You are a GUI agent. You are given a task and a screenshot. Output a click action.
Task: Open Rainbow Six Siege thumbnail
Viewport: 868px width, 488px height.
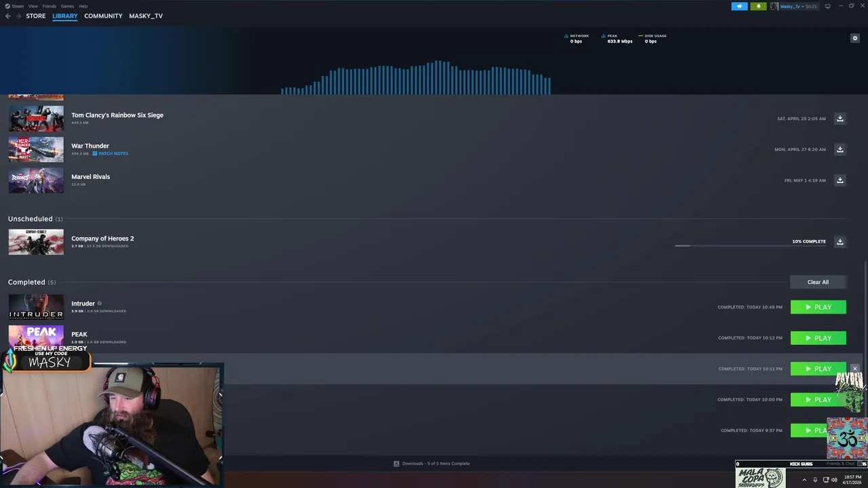[36, 119]
